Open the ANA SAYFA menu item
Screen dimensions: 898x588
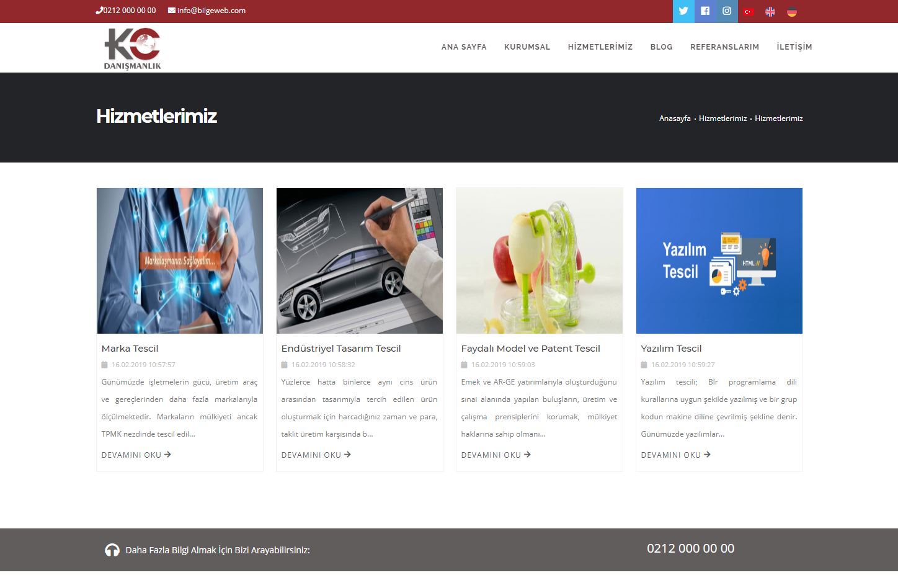point(464,47)
